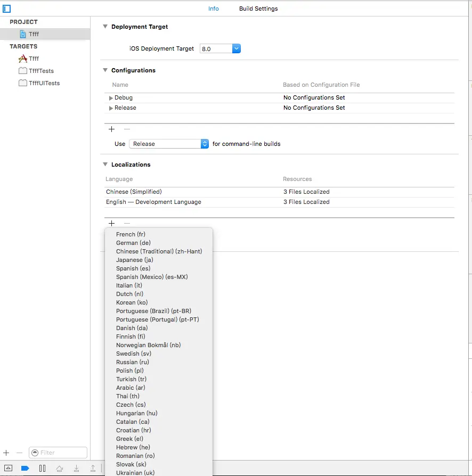Choose Russian (ru) from menu
Screen dimensions: 472x476
159,362
